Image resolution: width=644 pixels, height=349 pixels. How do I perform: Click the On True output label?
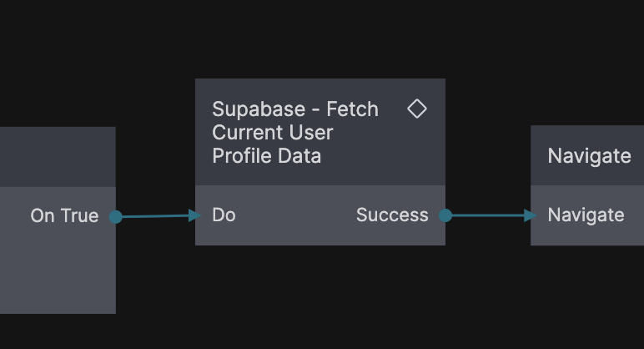pyautogui.click(x=64, y=216)
